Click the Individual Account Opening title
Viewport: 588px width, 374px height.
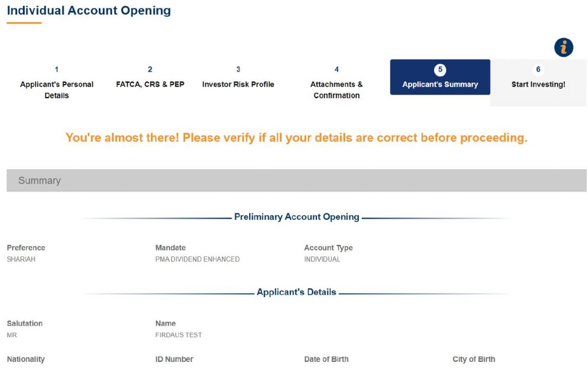[89, 10]
